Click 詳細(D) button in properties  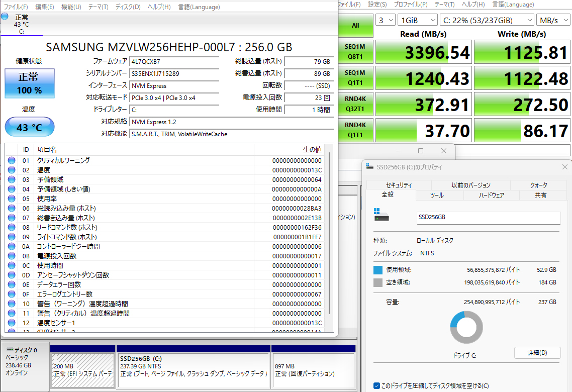coord(537,353)
